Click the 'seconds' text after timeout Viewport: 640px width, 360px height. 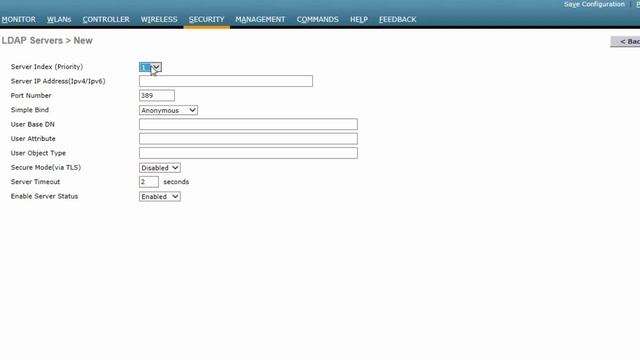pos(176,182)
